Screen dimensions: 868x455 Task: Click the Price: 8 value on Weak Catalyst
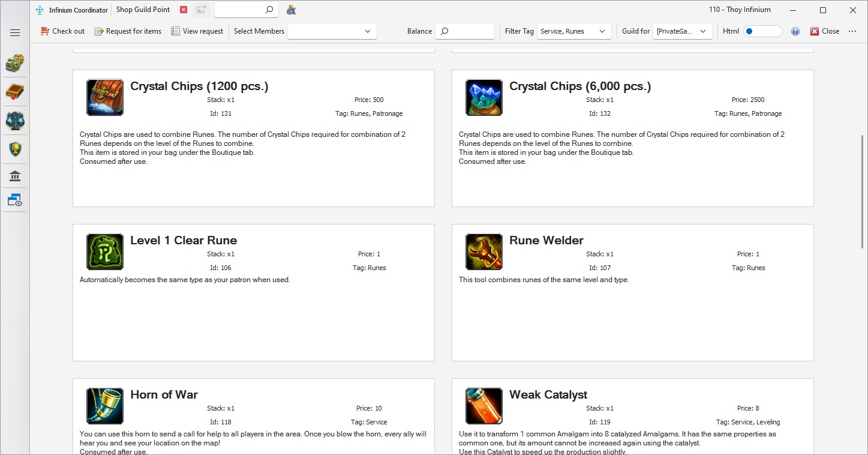click(748, 408)
